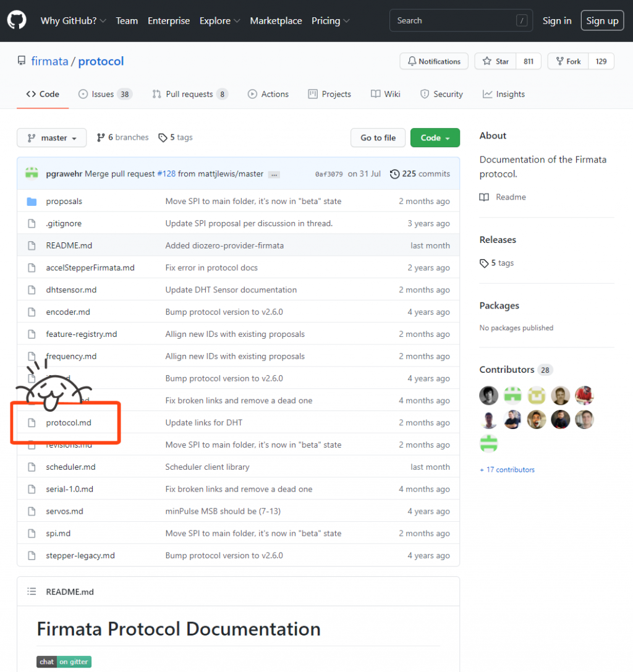This screenshot has height=672, width=633.
Task: Click the file icon beside serial-1.0.md
Action: [x=32, y=489]
